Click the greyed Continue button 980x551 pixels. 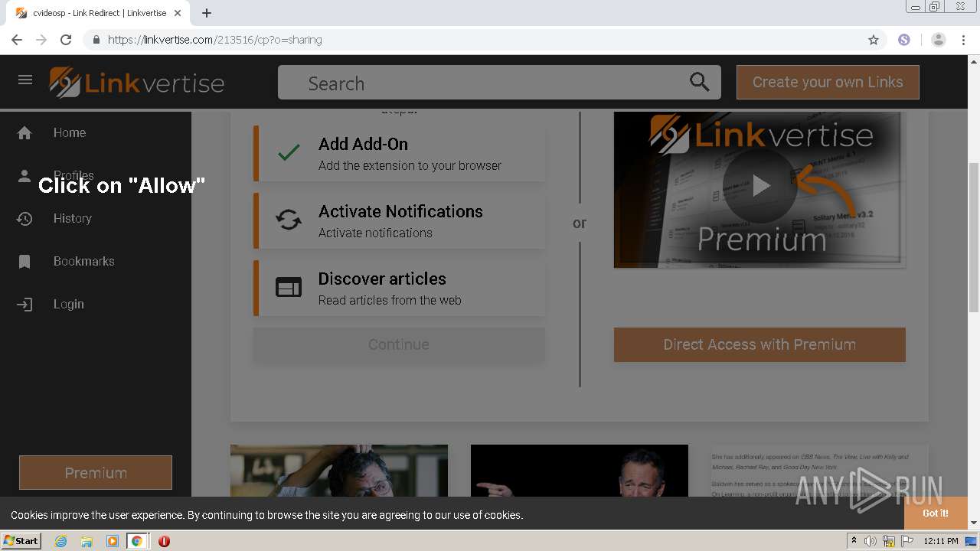click(399, 344)
